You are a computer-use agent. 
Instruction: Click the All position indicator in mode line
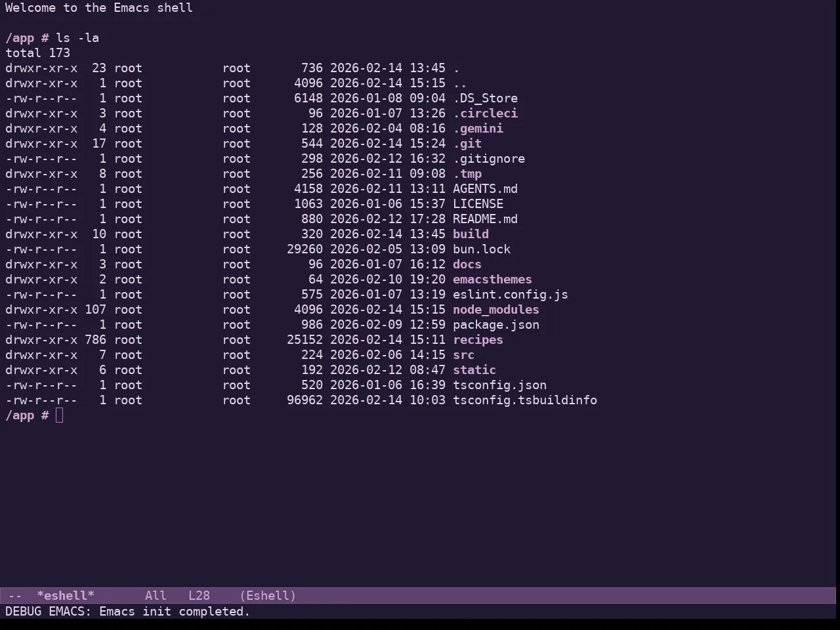tap(156, 596)
